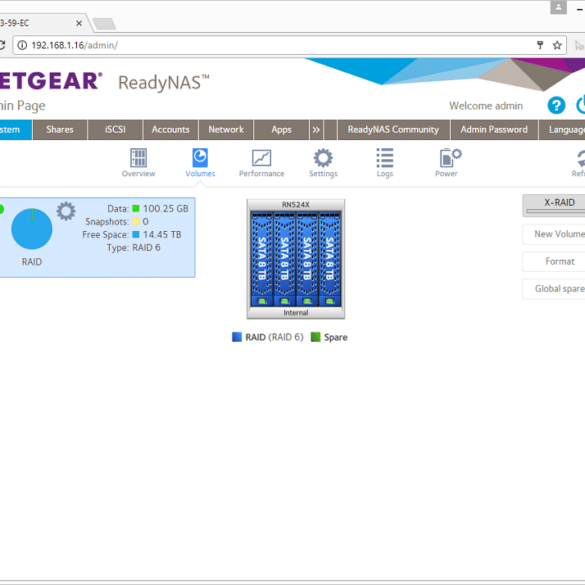
Task: Open the Apps tab
Action: click(281, 129)
